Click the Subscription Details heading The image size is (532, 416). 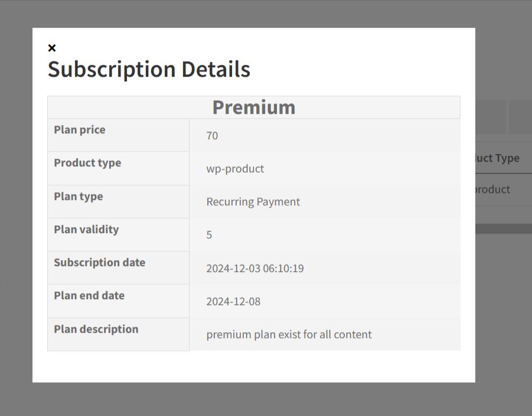click(x=149, y=69)
